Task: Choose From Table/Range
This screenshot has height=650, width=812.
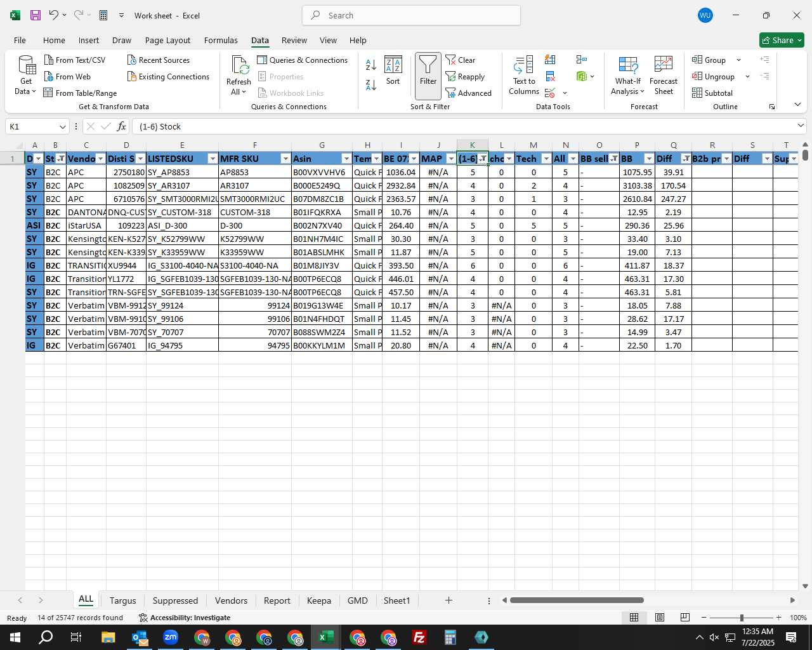Action: 80,93
